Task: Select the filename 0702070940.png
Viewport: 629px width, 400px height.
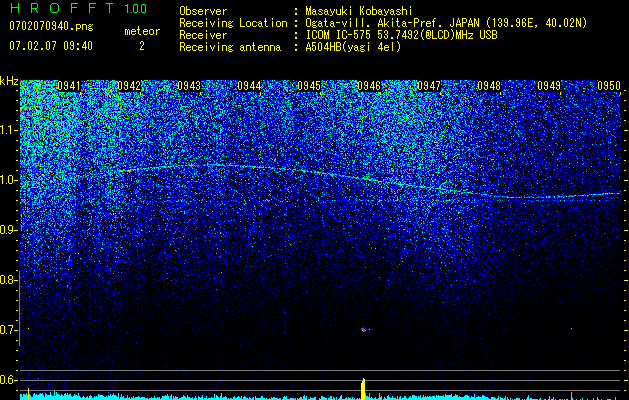Action: point(51,26)
